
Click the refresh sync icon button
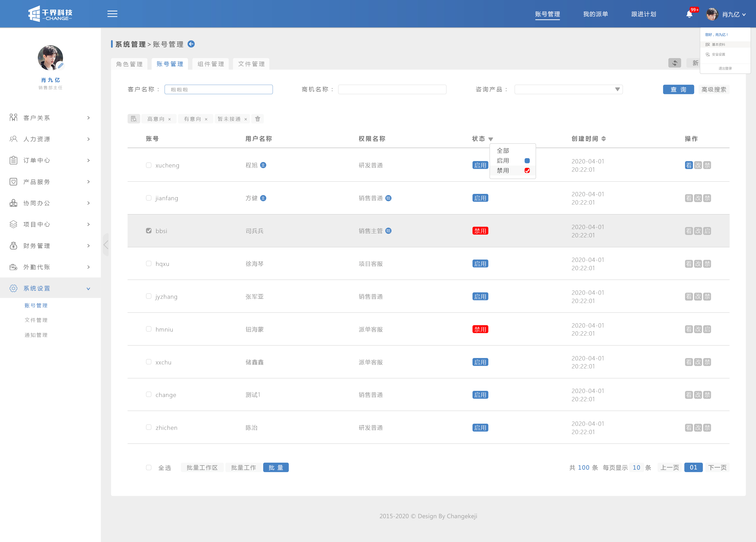pyautogui.click(x=674, y=63)
